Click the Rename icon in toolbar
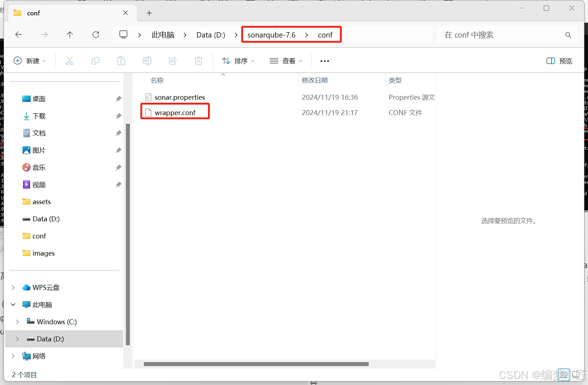 147,61
